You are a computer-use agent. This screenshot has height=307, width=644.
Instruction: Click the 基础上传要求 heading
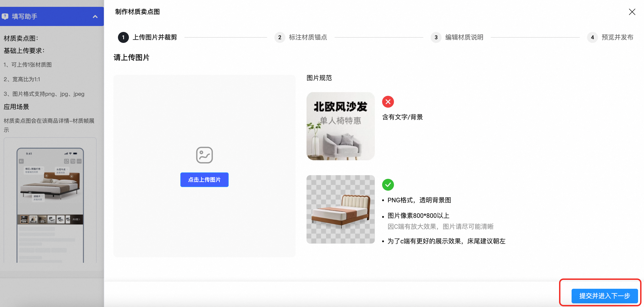pos(24,51)
